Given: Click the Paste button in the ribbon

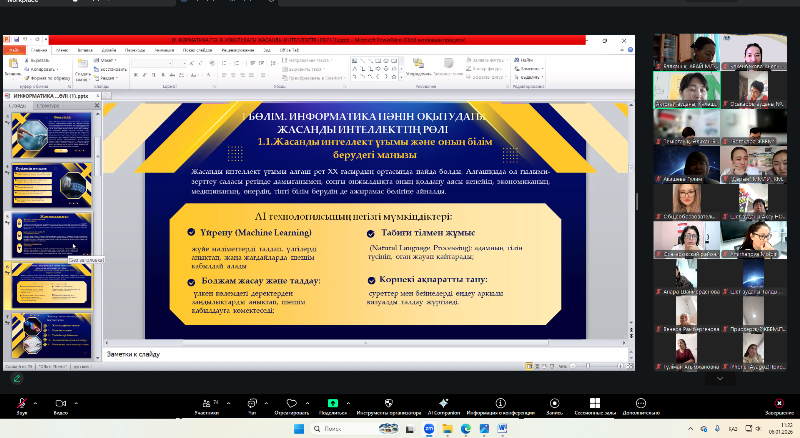Looking at the screenshot, I should (13, 66).
